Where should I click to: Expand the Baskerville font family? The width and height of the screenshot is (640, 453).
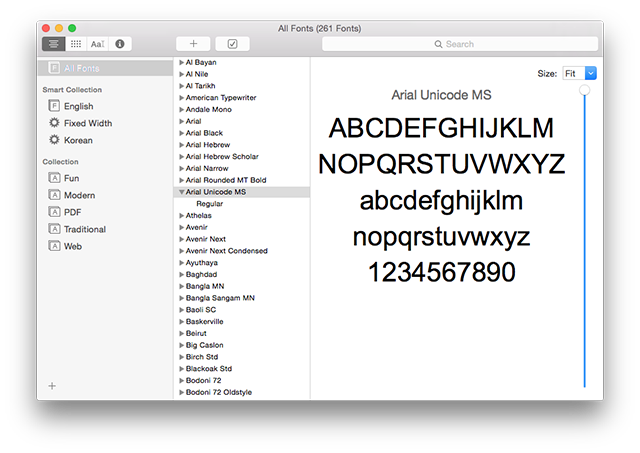(x=181, y=322)
